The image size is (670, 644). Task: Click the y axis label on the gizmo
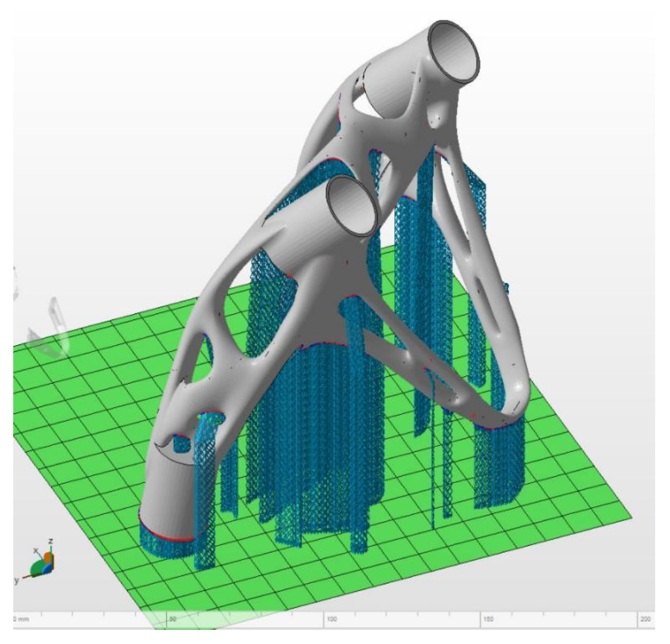tap(16, 580)
